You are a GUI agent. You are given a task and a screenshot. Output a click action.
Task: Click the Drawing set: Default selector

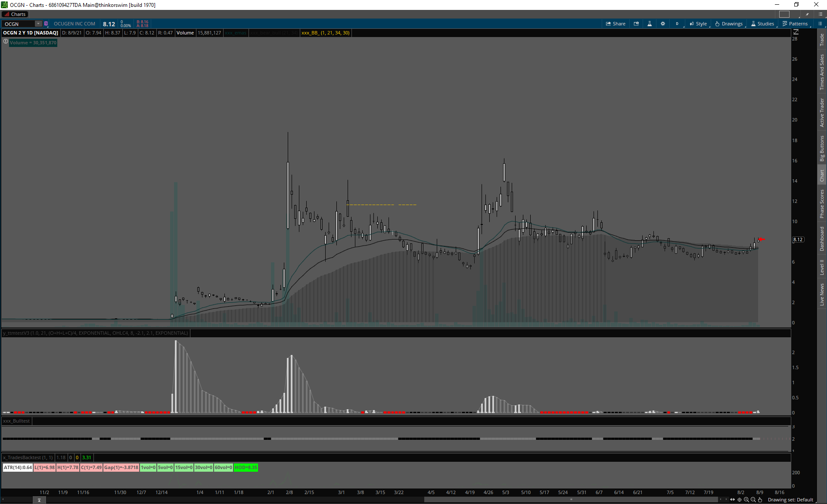(790, 500)
